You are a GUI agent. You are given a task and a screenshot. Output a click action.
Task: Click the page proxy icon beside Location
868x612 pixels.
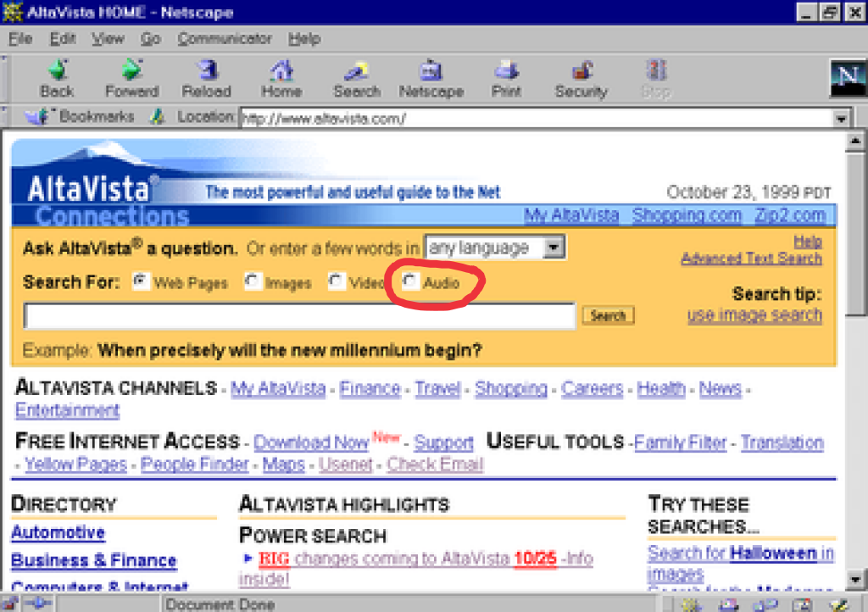(157, 117)
